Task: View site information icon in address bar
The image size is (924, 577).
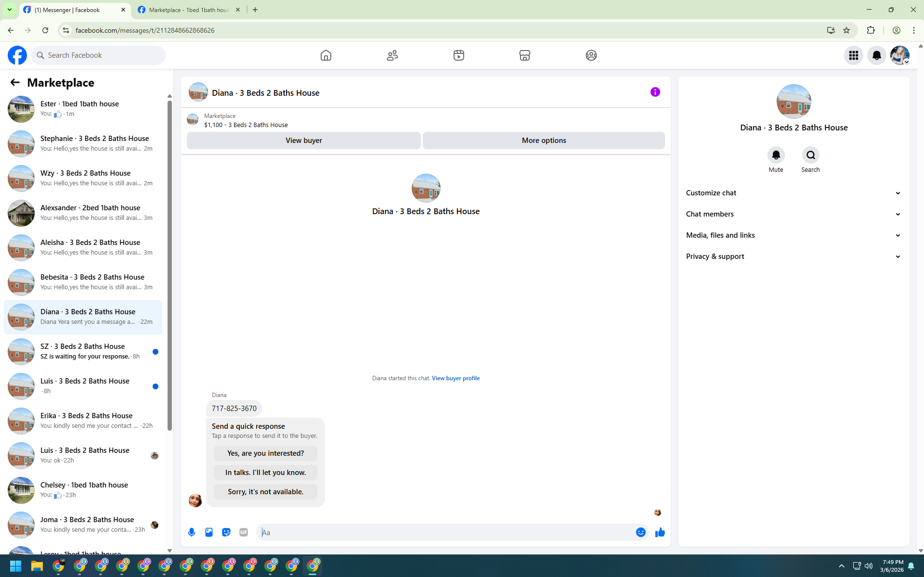Action: [66, 30]
